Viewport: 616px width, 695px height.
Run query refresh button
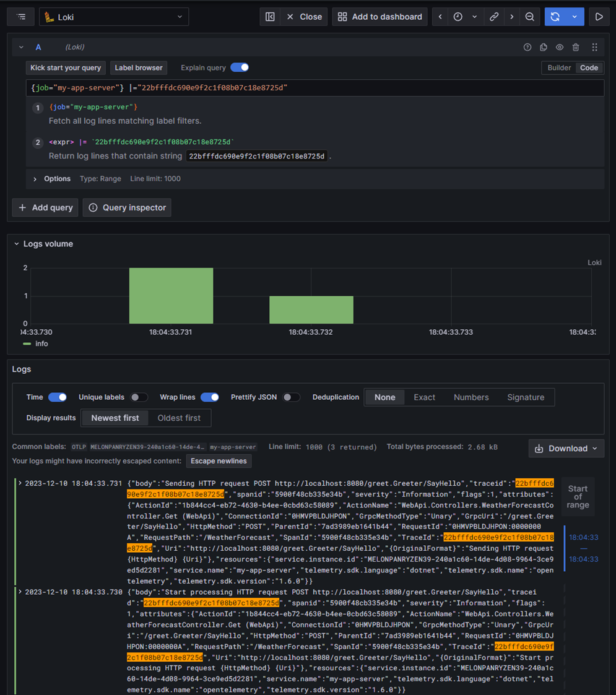click(x=555, y=17)
